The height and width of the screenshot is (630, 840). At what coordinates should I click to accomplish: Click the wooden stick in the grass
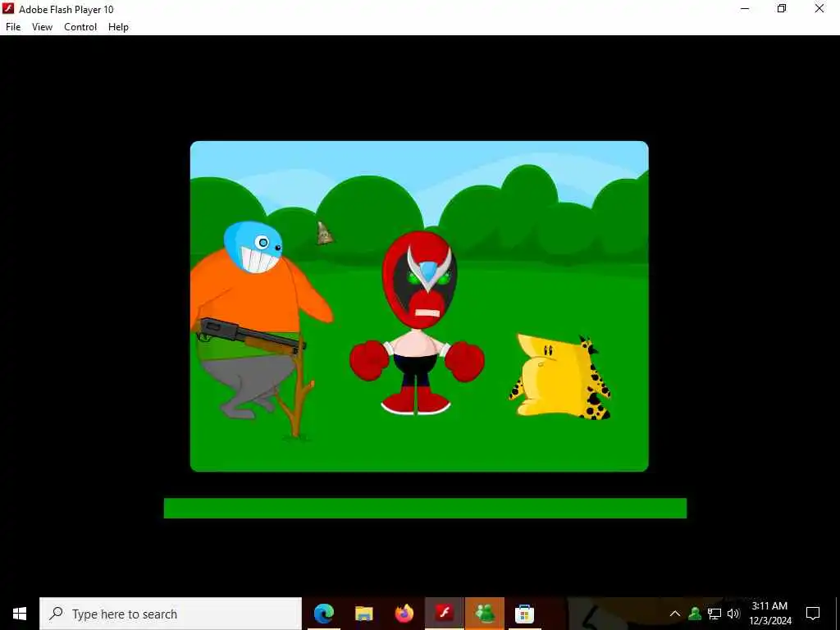pyautogui.click(x=296, y=396)
